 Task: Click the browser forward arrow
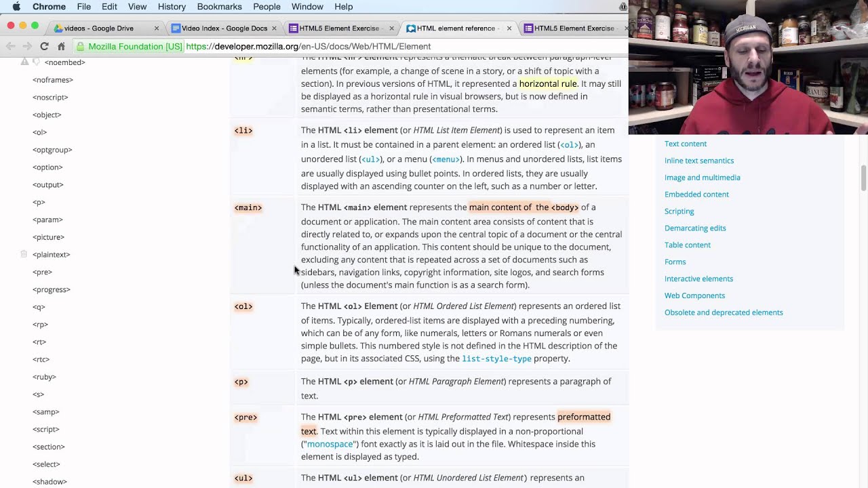point(26,46)
